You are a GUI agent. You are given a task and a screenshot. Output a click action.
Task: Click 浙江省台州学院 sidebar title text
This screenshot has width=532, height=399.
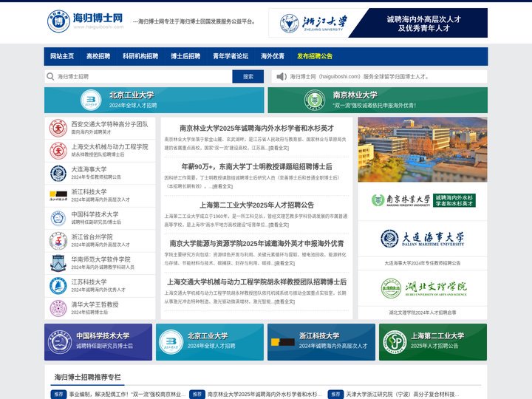92,237
